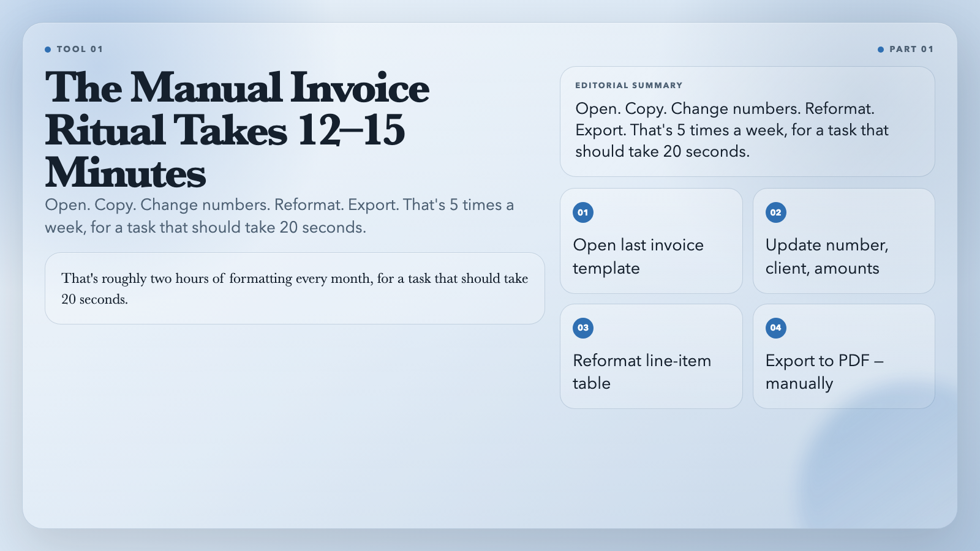Select the 'PART 01' label
Screen dimensions: 980x551
(906, 49)
